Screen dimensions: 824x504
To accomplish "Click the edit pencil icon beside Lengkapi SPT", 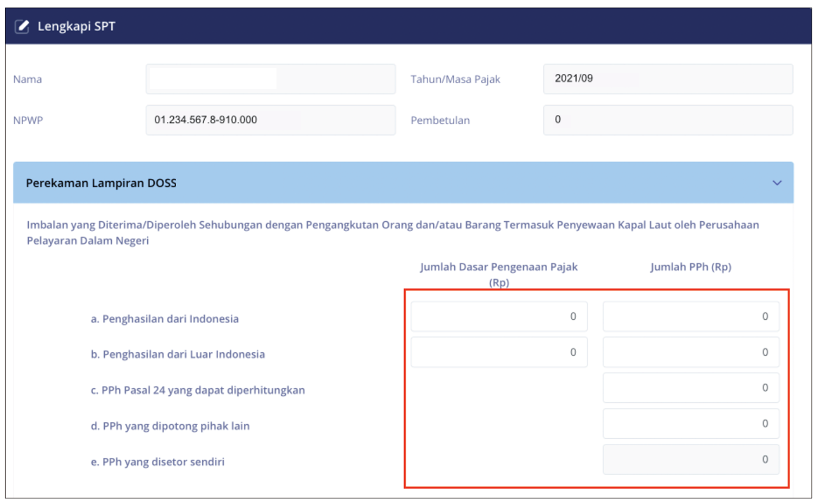I will click(x=22, y=26).
